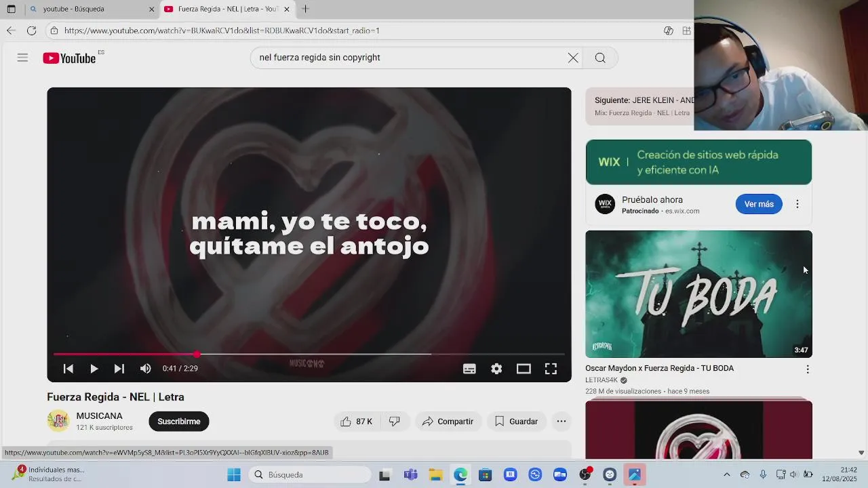Click the taskbar Búsqueda search box
Image resolution: width=868 pixels, height=488 pixels.
click(310, 474)
